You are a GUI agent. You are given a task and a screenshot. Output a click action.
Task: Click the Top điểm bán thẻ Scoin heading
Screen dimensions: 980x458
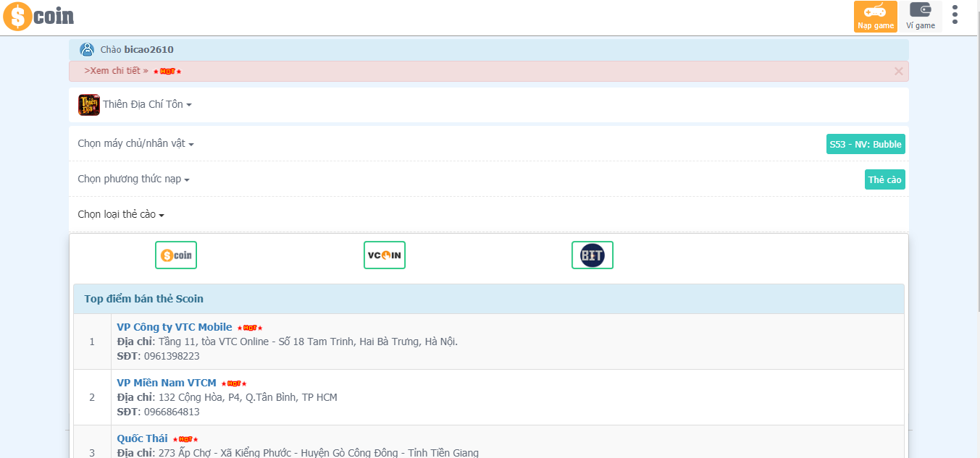click(x=143, y=299)
